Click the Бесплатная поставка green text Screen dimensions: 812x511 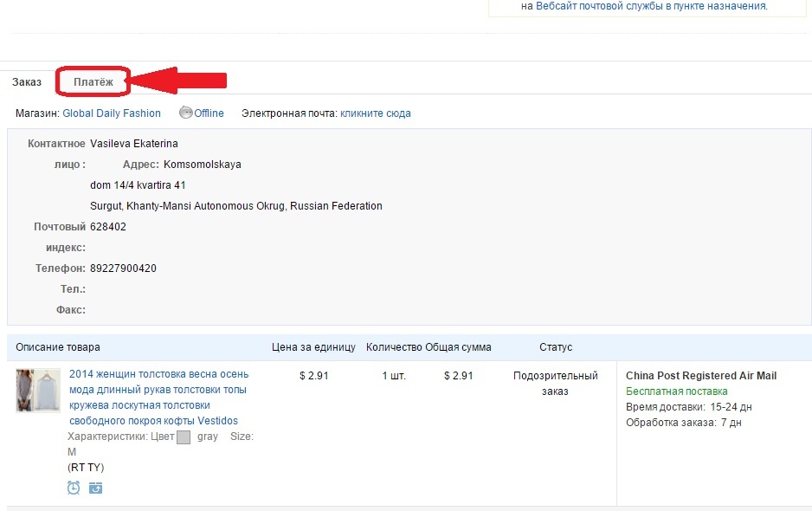click(x=676, y=391)
